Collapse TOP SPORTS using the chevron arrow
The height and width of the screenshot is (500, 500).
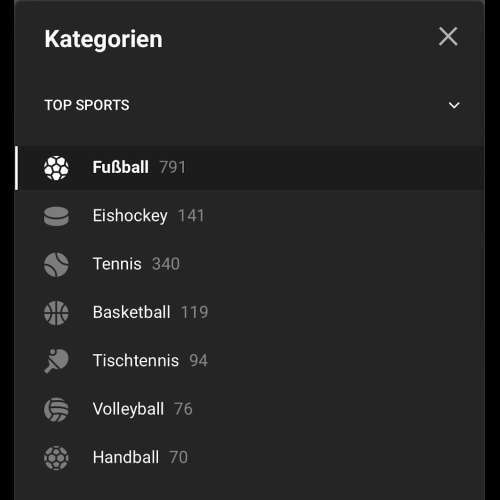click(454, 105)
